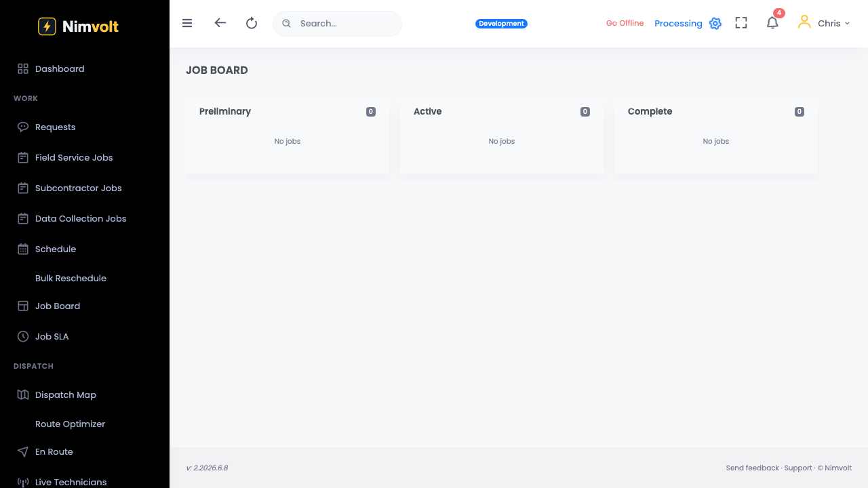The width and height of the screenshot is (868, 488).
Task: Expand the Chris user dropdown chevron
Action: (847, 24)
